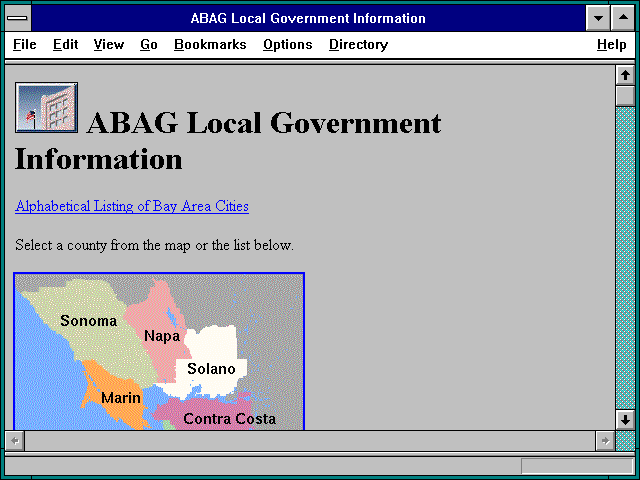The height and width of the screenshot is (480, 640).
Task: Click the ABAG Local Government Information heading
Action: click(228, 141)
